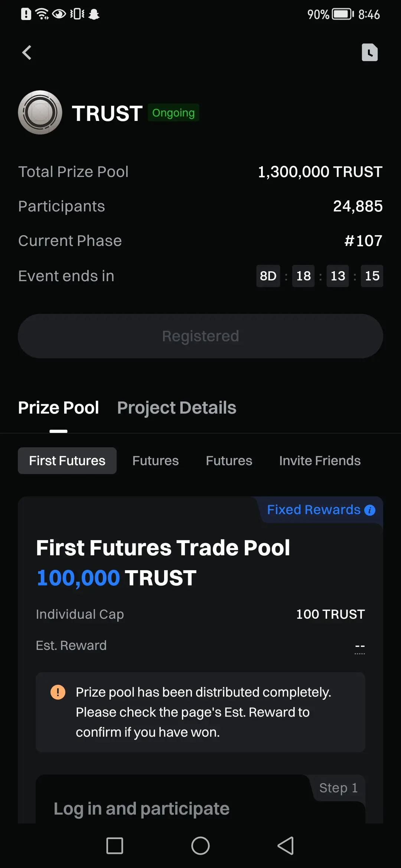The image size is (401, 868).
Task: Switch to the Project Details tab
Action: tap(177, 408)
